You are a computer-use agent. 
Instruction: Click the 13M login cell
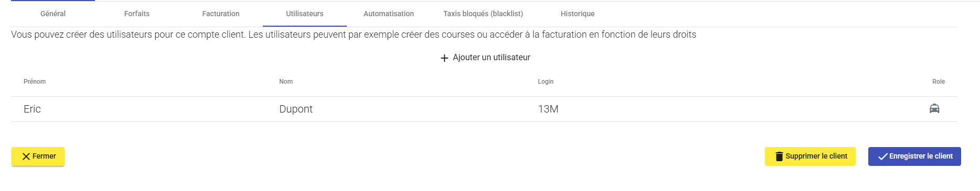pos(548,109)
